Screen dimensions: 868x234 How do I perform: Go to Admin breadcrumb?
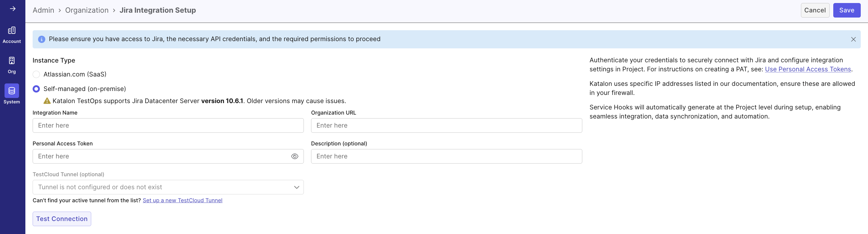pos(43,10)
